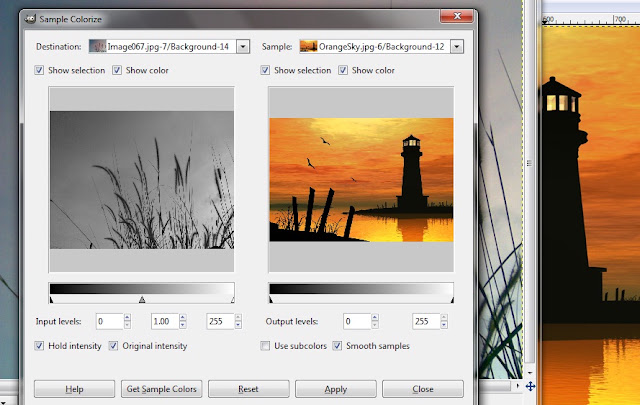This screenshot has width=640, height=405.
Task: Reset the Sample Colorize settings
Action: [249, 389]
